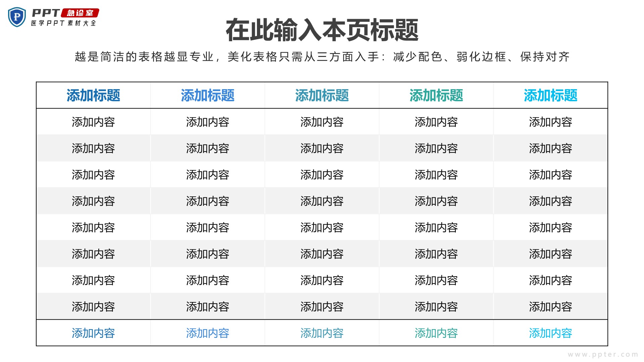The width and height of the screenshot is (644, 362).
Task: Click the last column's cyan 添加标题 header
Action: click(x=551, y=96)
